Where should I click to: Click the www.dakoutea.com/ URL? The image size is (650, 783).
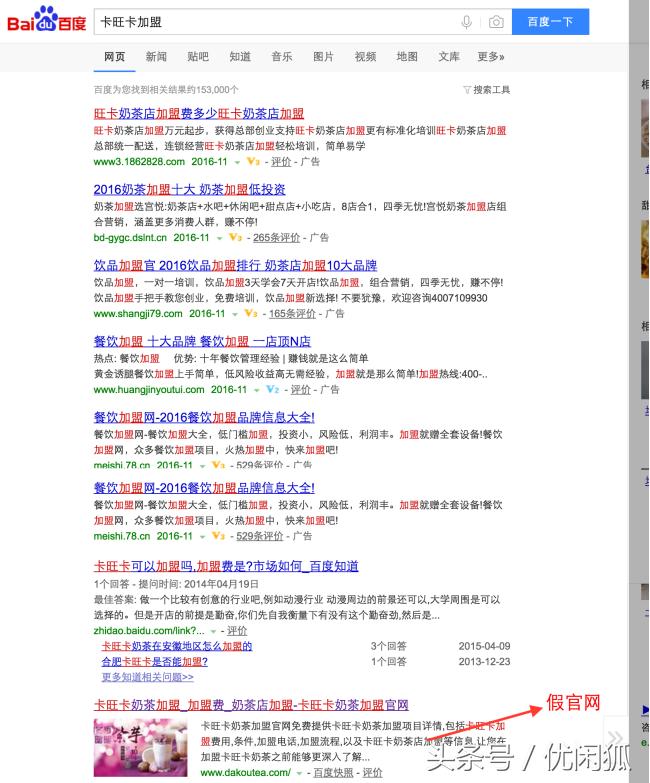click(x=246, y=773)
